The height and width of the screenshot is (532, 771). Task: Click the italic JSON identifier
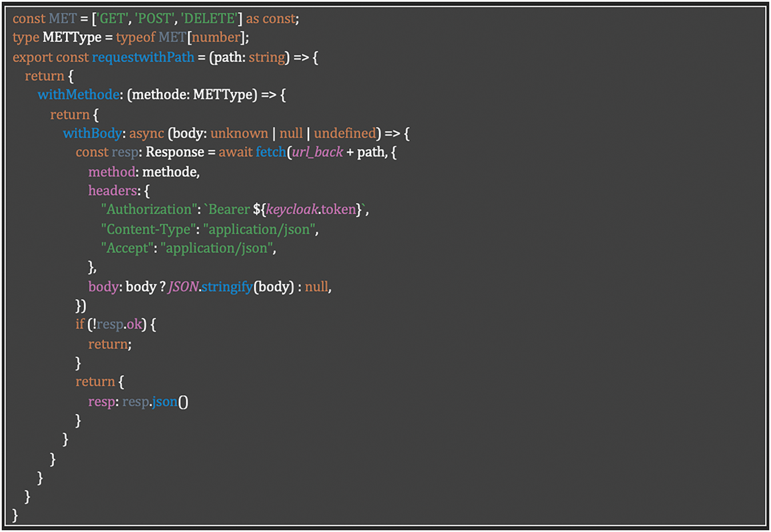(184, 286)
